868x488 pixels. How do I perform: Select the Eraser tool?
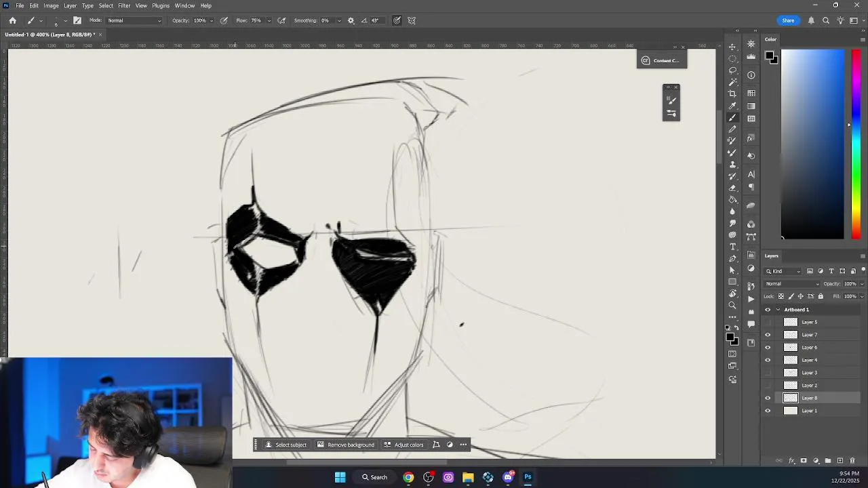[732, 188]
